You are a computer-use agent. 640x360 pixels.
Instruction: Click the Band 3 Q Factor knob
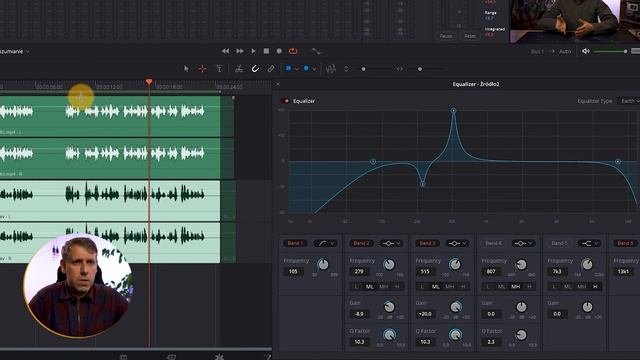point(456,335)
